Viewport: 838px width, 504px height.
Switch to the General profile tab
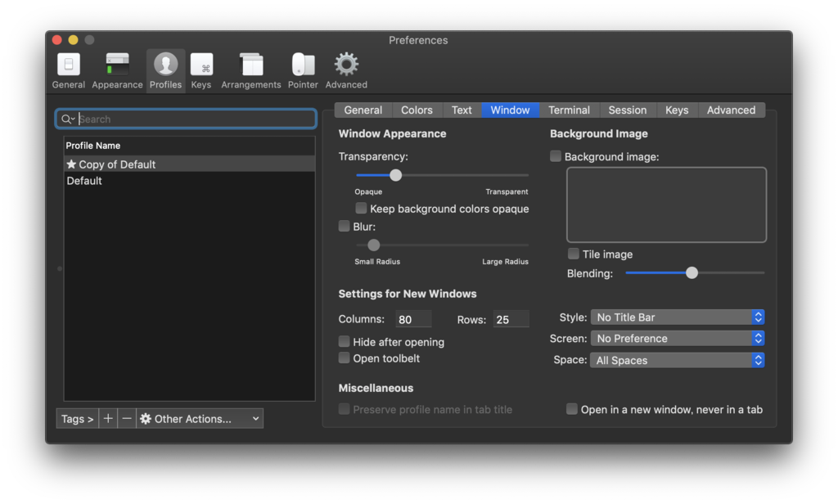pyautogui.click(x=363, y=110)
